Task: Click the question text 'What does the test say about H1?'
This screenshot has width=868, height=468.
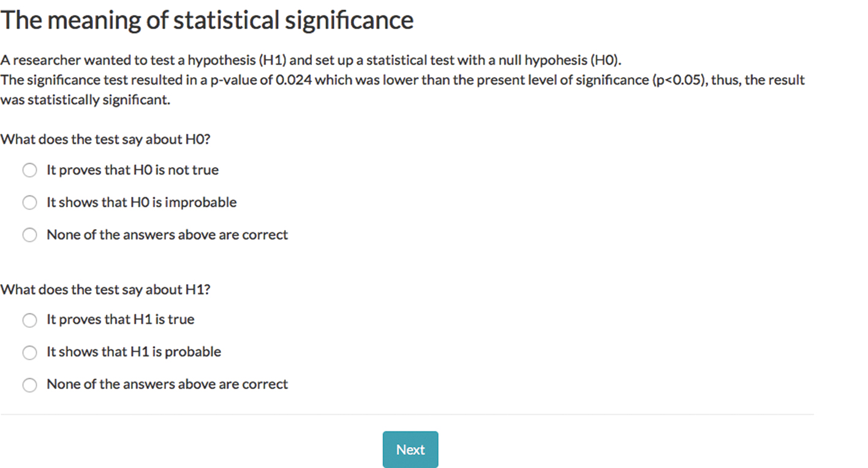Action: 105,289
